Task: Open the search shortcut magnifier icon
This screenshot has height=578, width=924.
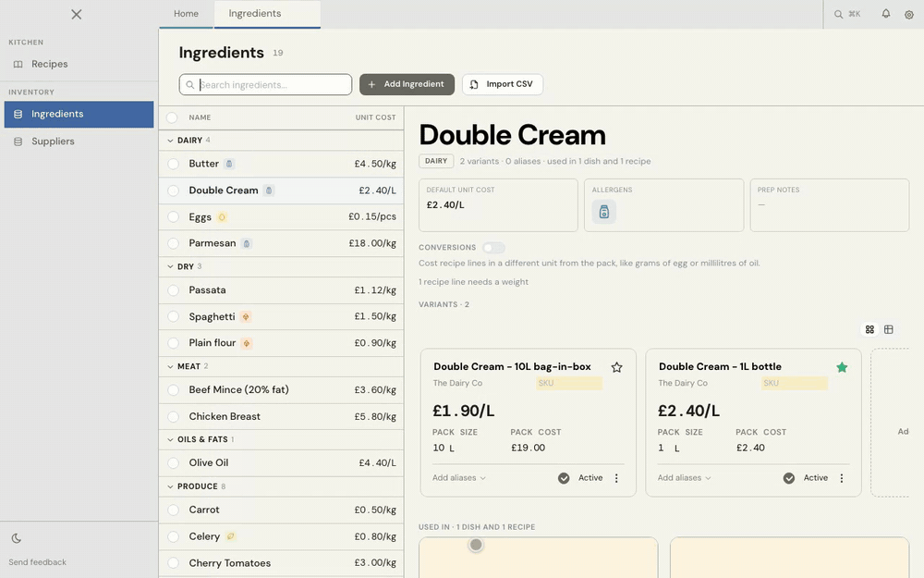Action: click(838, 14)
